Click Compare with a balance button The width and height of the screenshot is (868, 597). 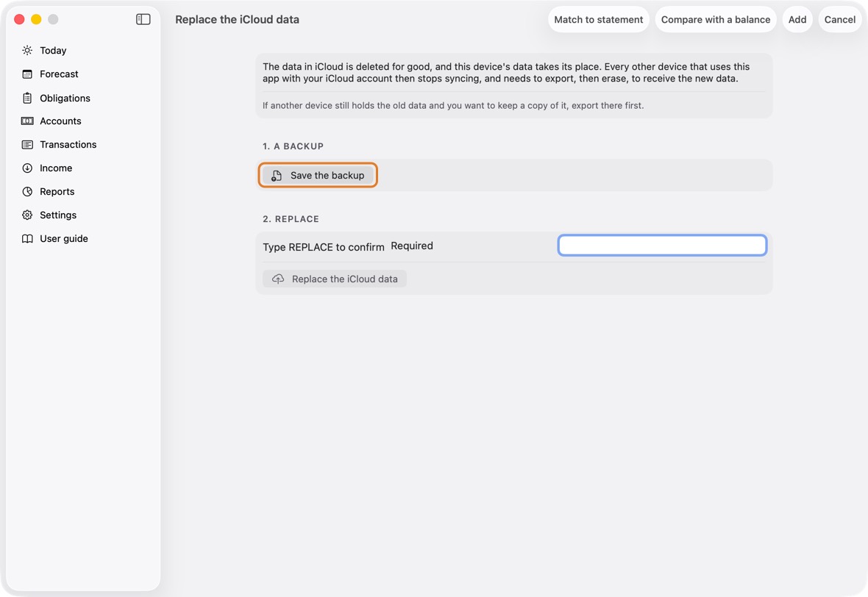pos(715,19)
